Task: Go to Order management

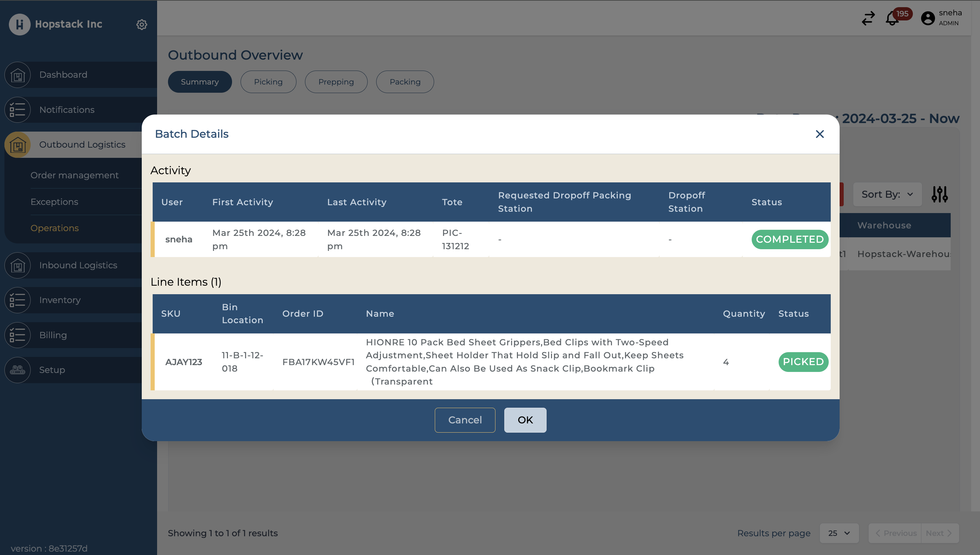Action: [74, 175]
